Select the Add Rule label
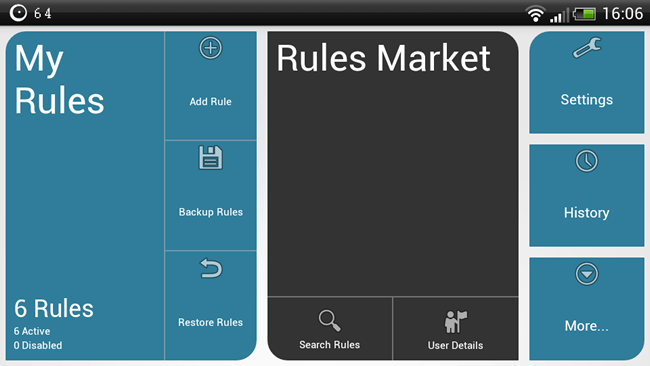The image size is (650, 366). point(211,102)
